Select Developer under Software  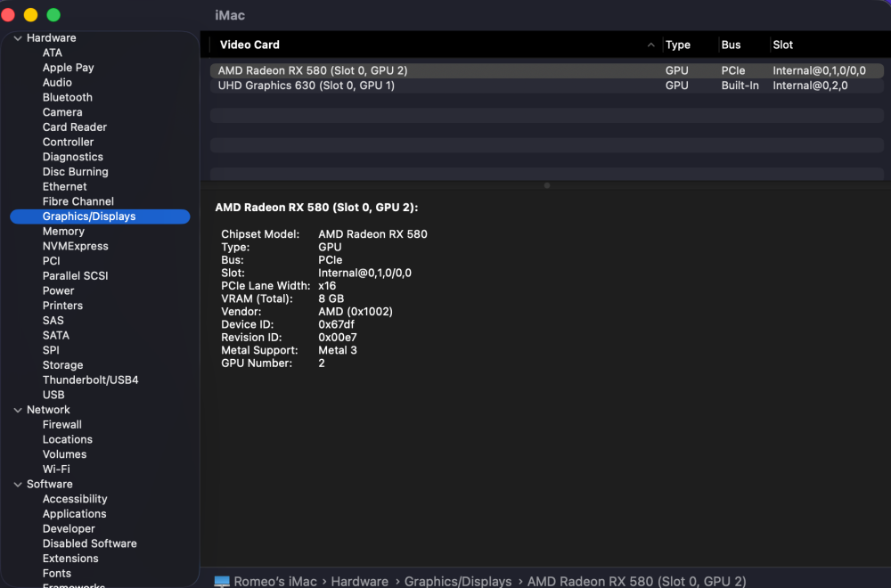tap(69, 528)
